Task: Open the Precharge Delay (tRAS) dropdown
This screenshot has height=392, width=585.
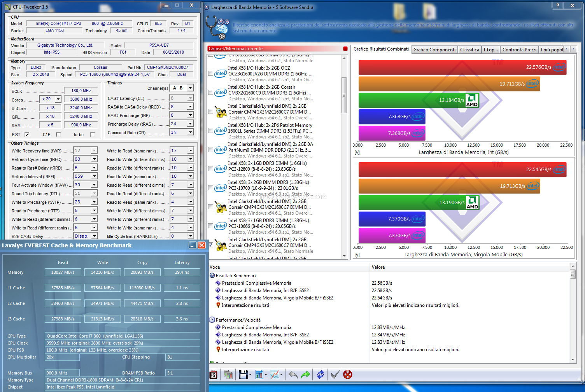Action: tap(191, 124)
